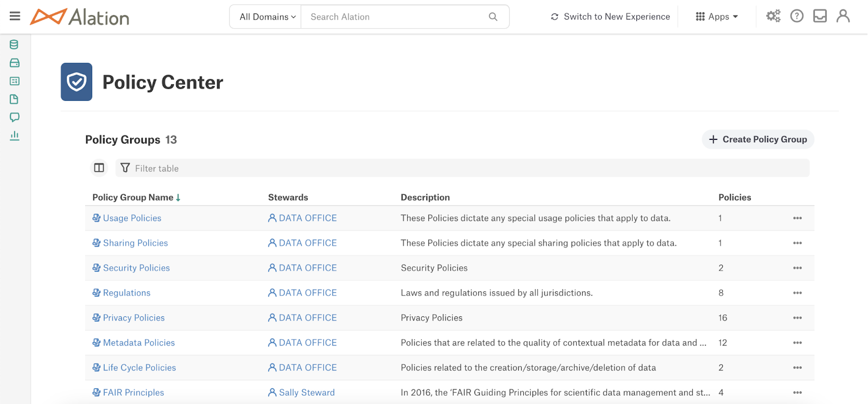The image size is (868, 404).
Task: Open row options for Life Cycle Policies
Action: coord(797,368)
